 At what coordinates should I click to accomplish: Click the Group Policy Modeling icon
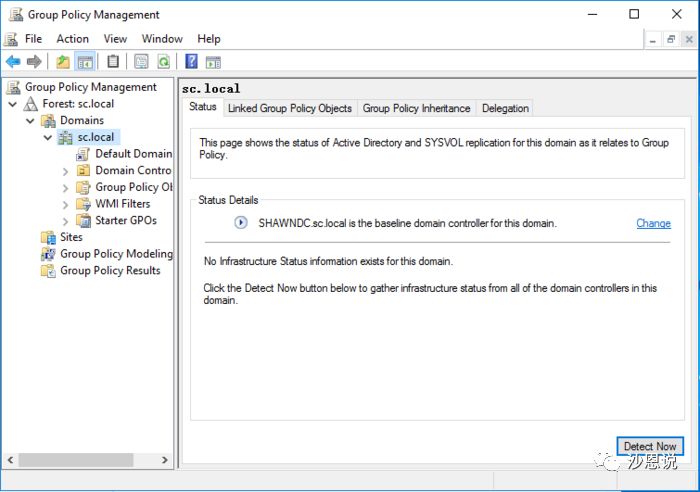[48, 254]
